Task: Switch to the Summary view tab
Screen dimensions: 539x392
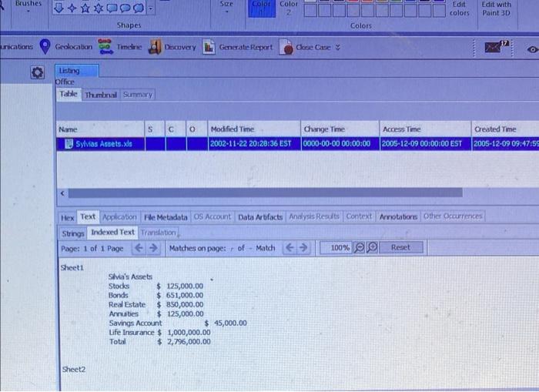Action: 138,95
